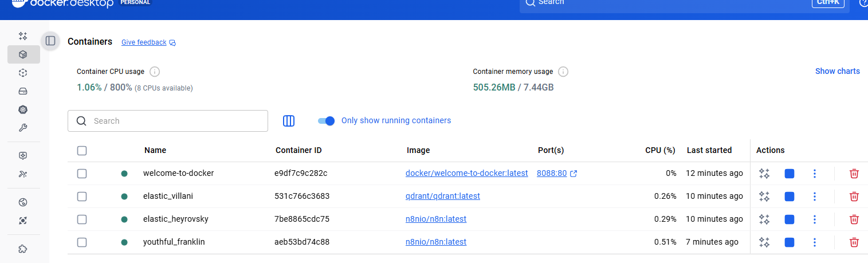Open the Volumes section icon in sidebar
The width and height of the screenshot is (868, 263).
point(23,91)
